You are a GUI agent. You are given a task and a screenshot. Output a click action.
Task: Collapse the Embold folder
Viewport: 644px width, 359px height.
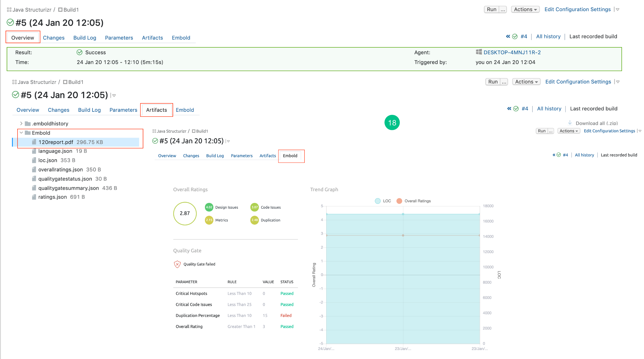[x=21, y=133]
